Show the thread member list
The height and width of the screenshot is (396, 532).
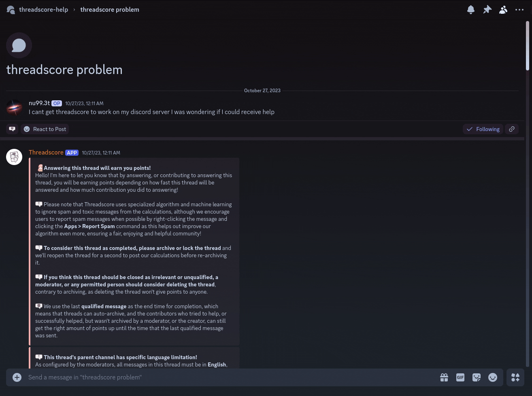coord(503,10)
